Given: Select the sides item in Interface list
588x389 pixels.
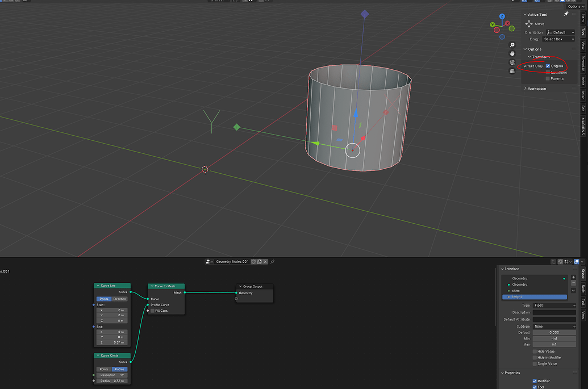Looking at the screenshot, I should pyautogui.click(x=535, y=291).
